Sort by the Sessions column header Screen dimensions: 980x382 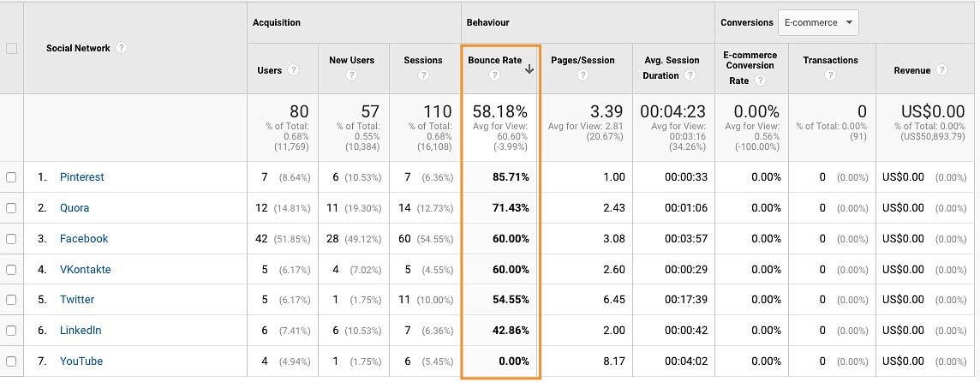coord(423,60)
